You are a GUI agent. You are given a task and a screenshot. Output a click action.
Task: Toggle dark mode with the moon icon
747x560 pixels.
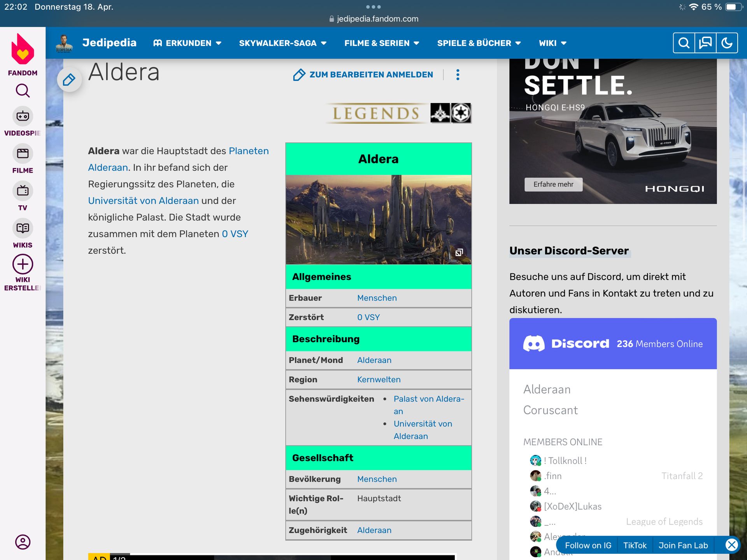[x=727, y=43]
